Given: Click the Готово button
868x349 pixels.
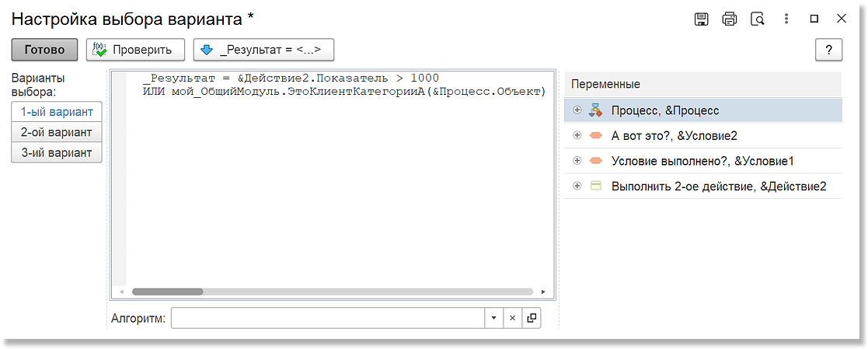Looking at the screenshot, I should (x=44, y=49).
